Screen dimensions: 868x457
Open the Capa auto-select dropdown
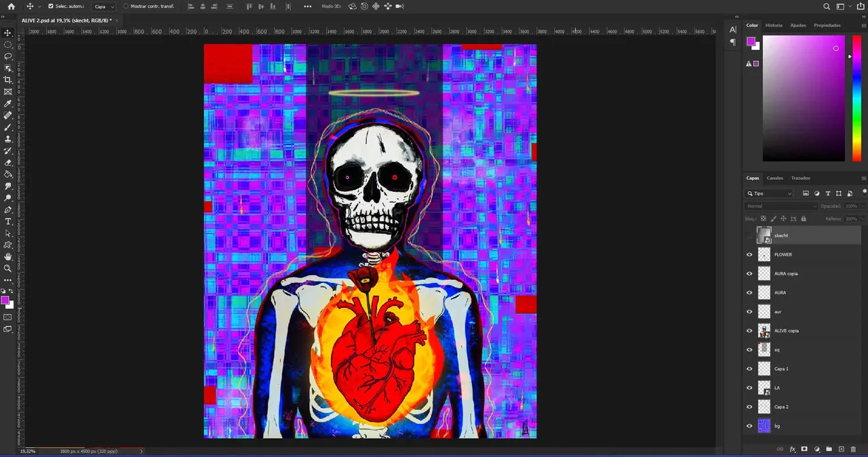point(103,6)
